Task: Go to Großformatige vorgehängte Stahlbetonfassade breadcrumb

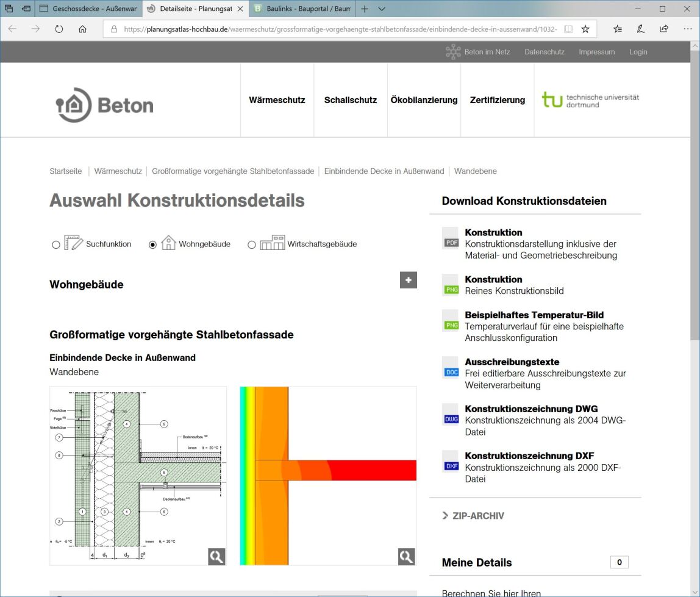Action: tap(233, 171)
